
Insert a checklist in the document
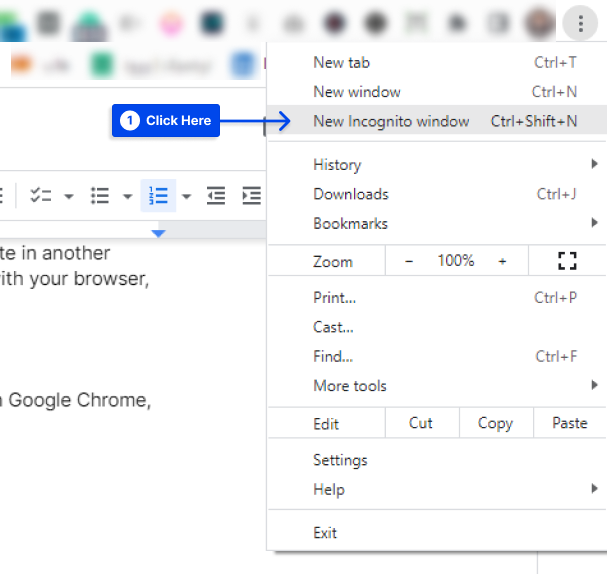coord(41,195)
